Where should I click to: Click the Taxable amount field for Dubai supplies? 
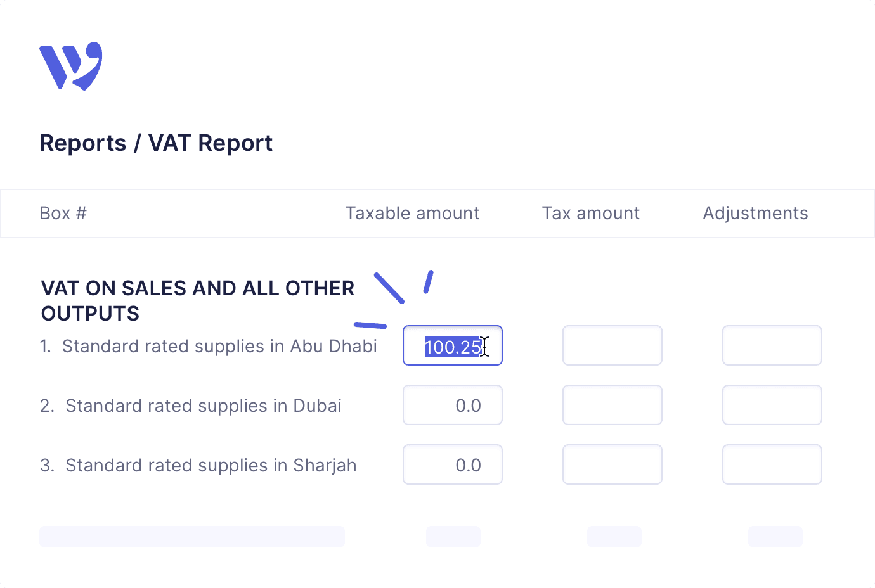(452, 405)
